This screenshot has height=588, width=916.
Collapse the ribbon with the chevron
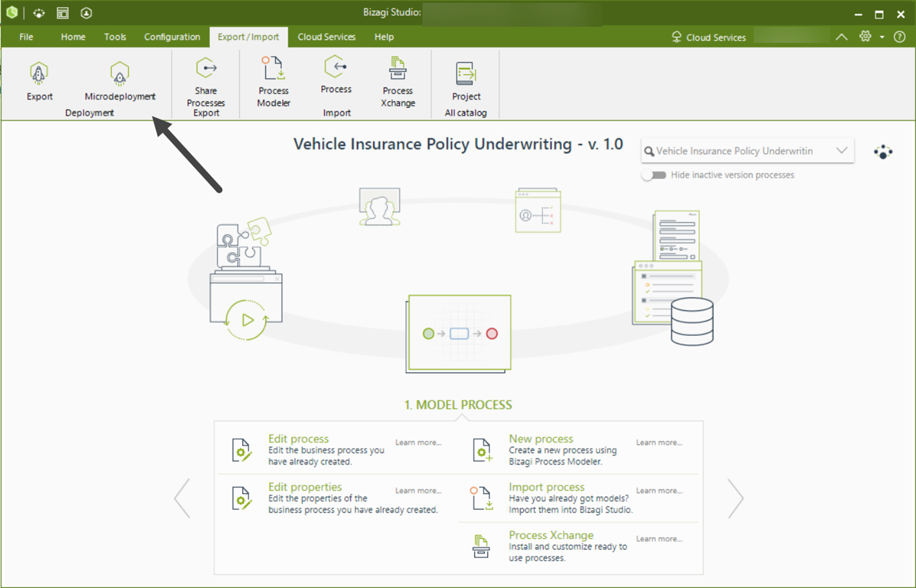click(842, 38)
